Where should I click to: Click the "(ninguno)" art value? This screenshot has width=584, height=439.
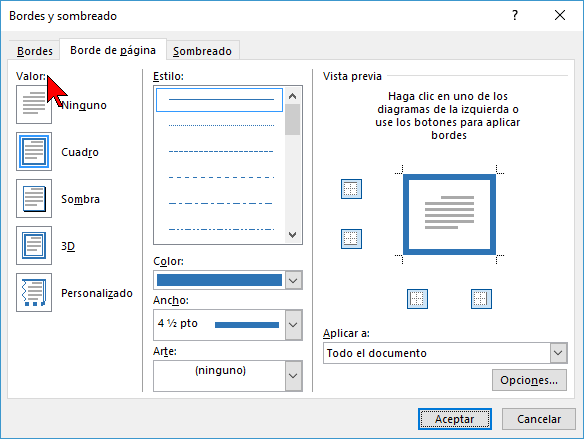point(220,370)
